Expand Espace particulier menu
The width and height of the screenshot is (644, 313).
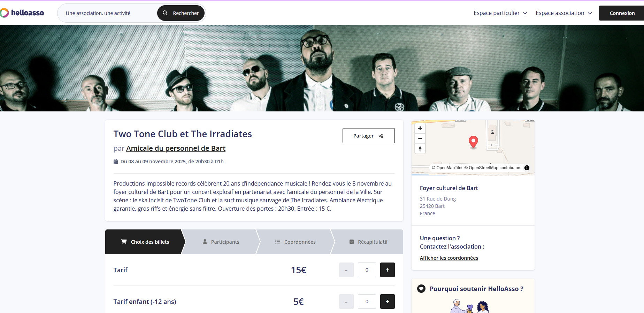click(500, 13)
